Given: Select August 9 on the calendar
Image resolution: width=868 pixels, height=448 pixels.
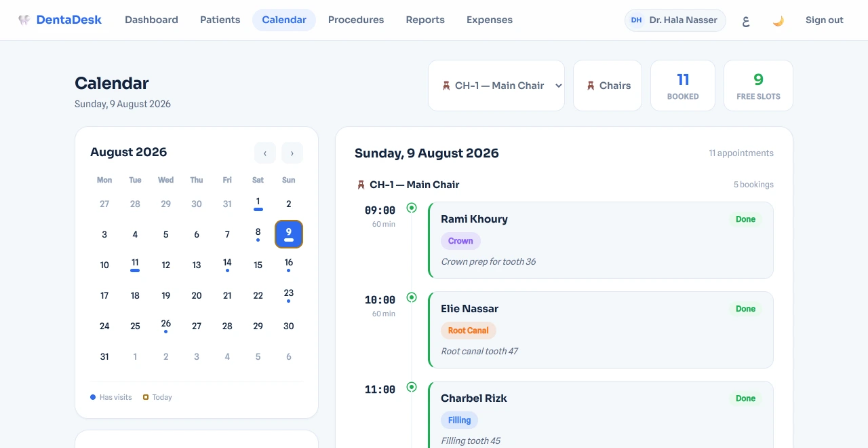Looking at the screenshot, I should click(x=289, y=234).
